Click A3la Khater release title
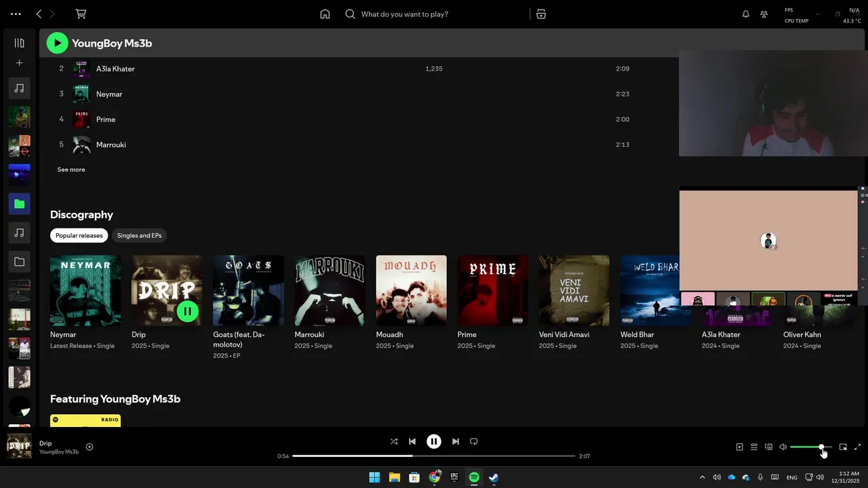Viewport: 868px width, 488px height. (721, 334)
